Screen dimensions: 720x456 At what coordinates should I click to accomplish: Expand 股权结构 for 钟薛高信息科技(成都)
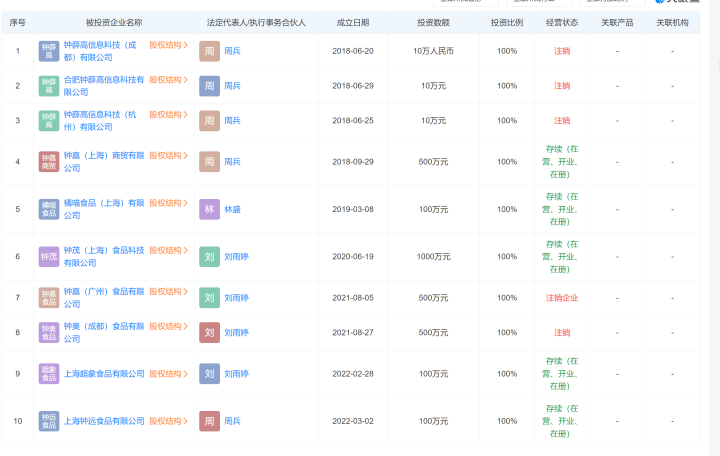click(169, 45)
